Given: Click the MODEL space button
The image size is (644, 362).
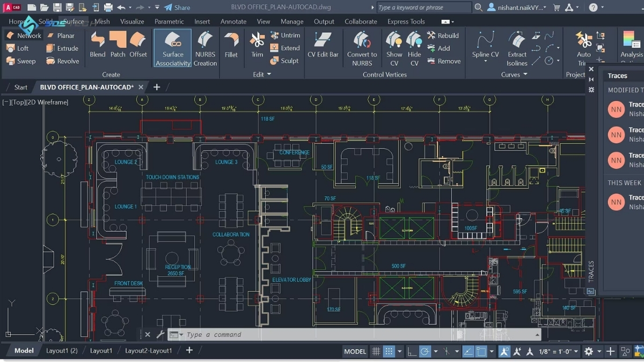Looking at the screenshot, I should 355,351.
